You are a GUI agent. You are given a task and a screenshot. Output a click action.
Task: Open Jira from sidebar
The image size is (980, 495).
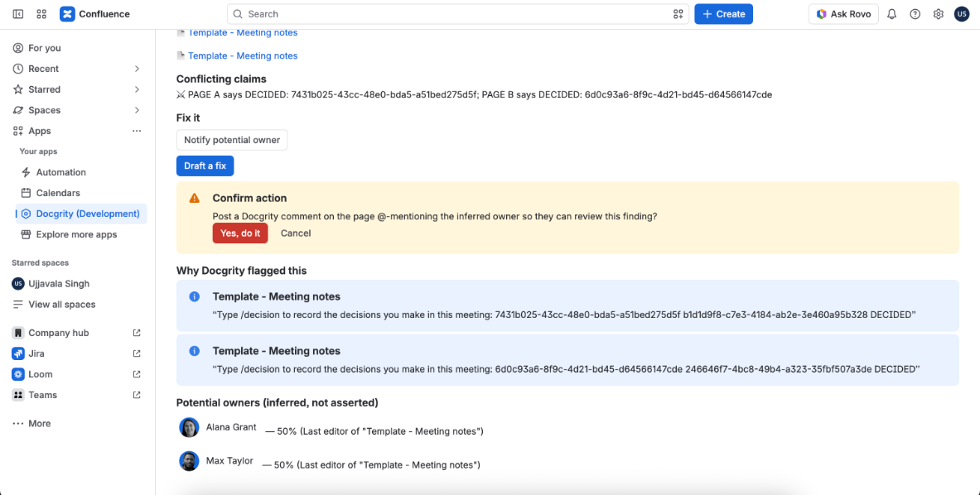tap(36, 353)
